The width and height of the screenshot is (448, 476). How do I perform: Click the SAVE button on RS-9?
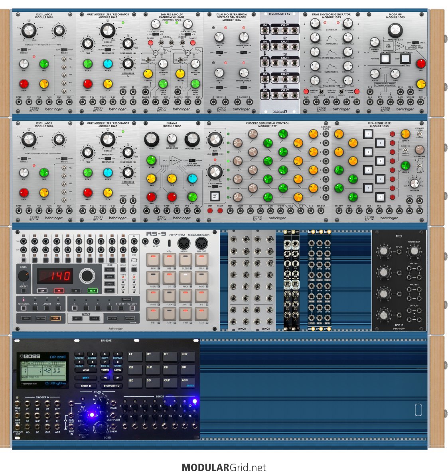pyautogui.click(x=109, y=269)
